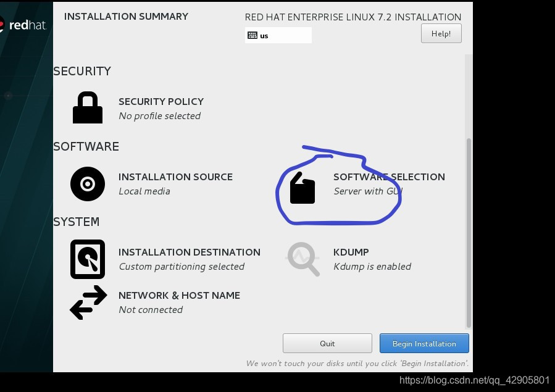Click the Installation Destination hard drive icon

[x=88, y=259]
